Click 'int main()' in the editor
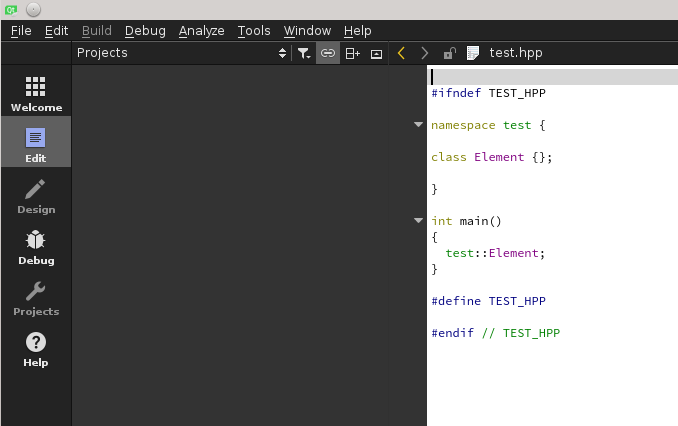Image resolution: width=678 pixels, height=426 pixels. pyautogui.click(x=466, y=221)
